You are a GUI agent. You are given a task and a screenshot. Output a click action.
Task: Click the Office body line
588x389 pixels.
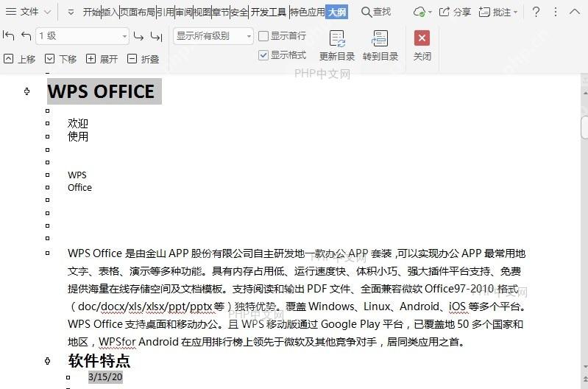click(79, 187)
